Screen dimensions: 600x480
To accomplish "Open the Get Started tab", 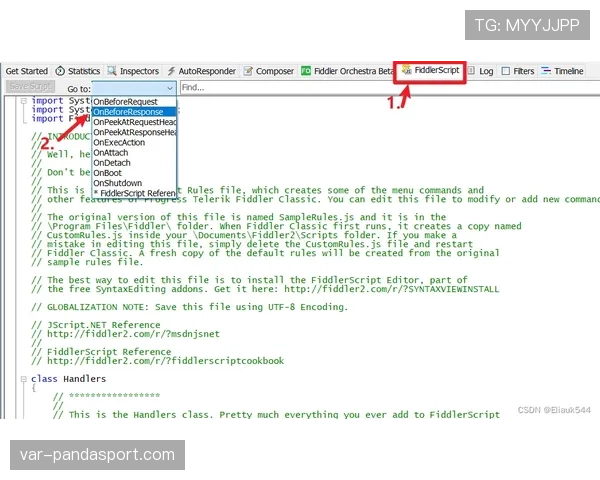I will click(x=26, y=71).
